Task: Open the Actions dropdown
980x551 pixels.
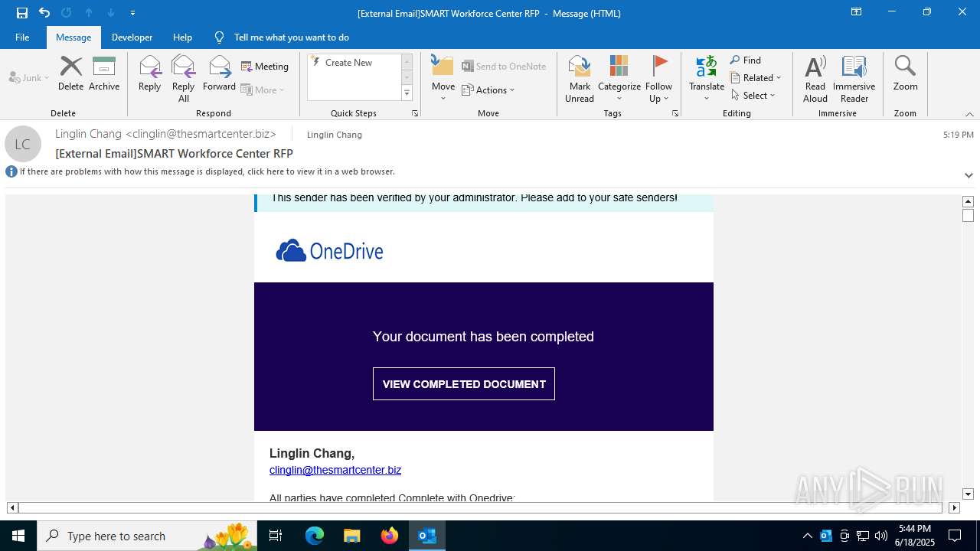Action: point(488,90)
